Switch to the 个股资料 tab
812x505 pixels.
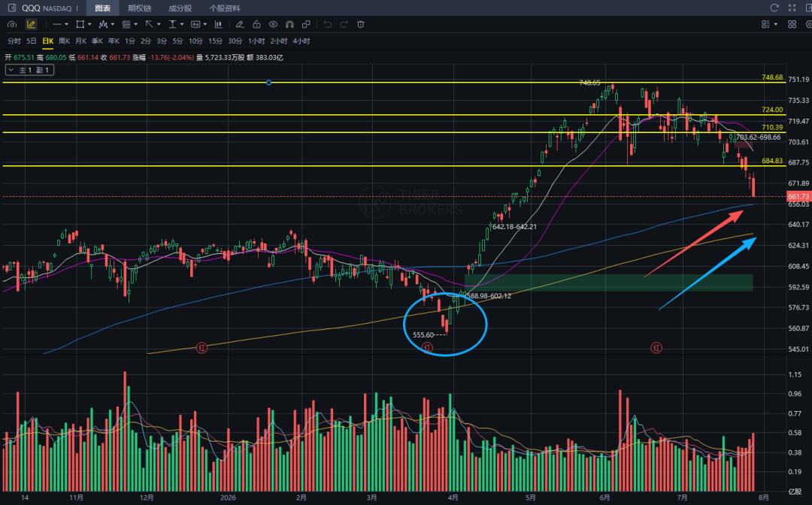224,8
